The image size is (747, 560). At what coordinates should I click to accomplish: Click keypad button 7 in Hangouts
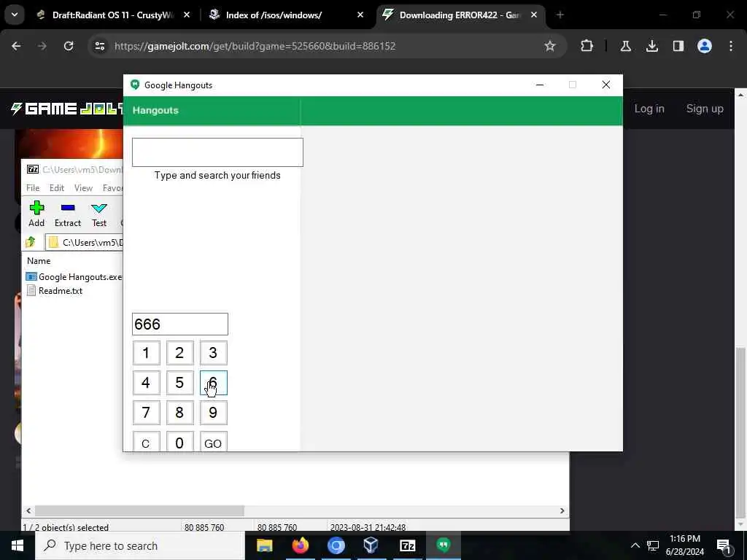(x=146, y=413)
